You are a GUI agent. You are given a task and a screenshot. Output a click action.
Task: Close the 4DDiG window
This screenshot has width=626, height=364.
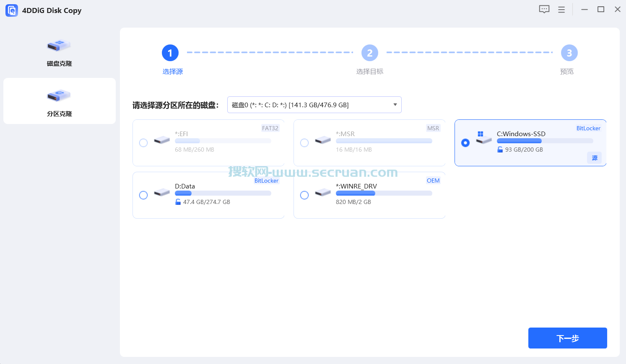tap(618, 9)
